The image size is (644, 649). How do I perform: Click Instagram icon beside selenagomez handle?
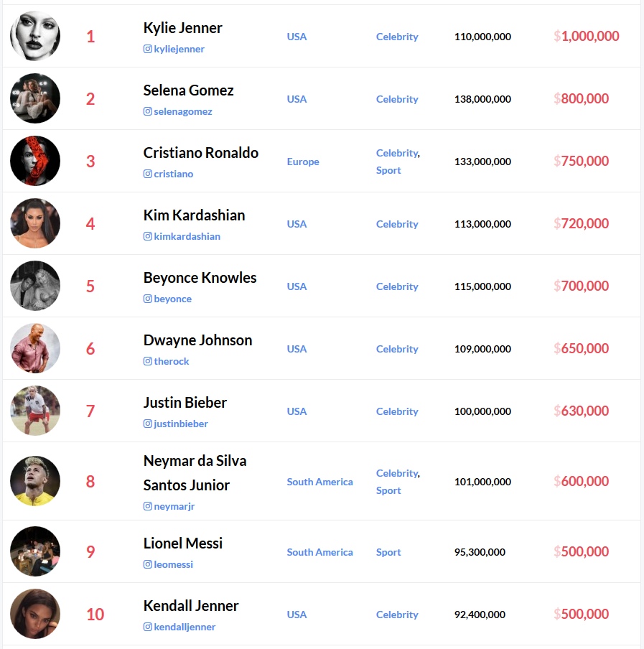147,111
